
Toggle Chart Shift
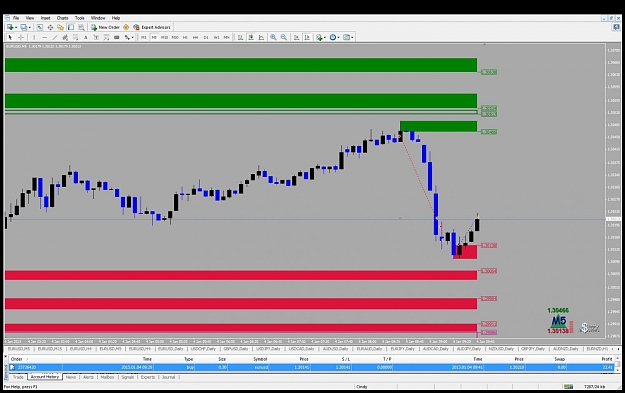pyautogui.click(x=307, y=37)
